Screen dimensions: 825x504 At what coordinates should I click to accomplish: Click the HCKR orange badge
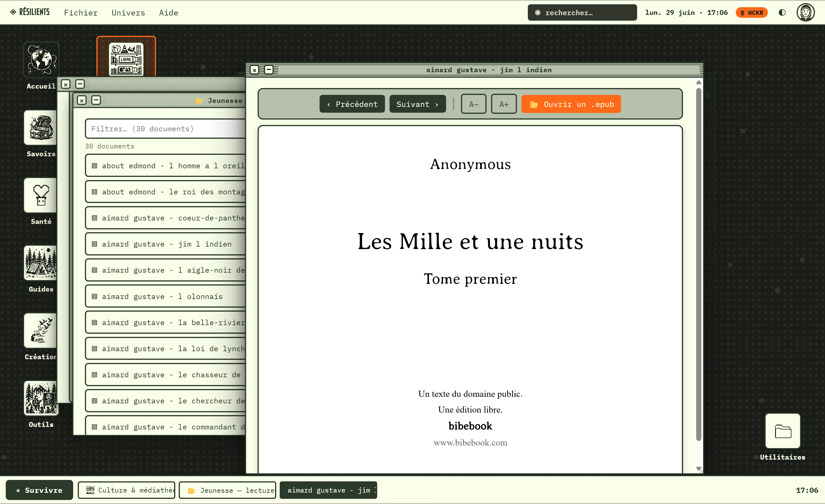tap(751, 12)
